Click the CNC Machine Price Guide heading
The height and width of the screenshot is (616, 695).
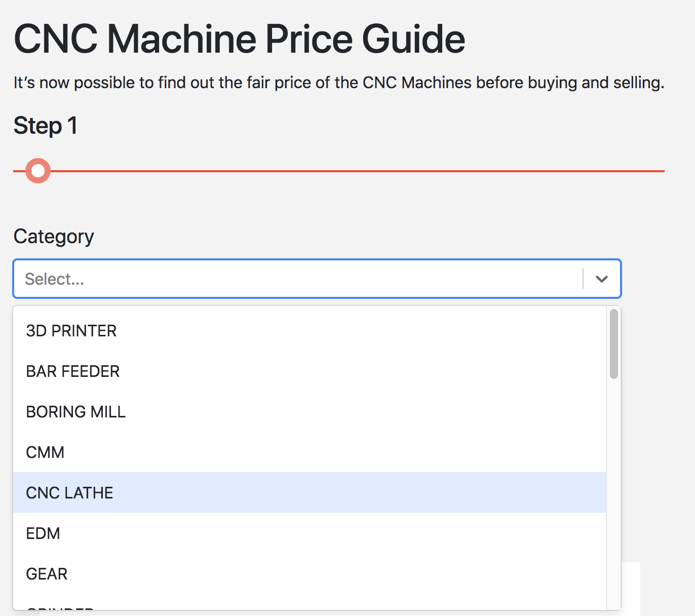239,38
